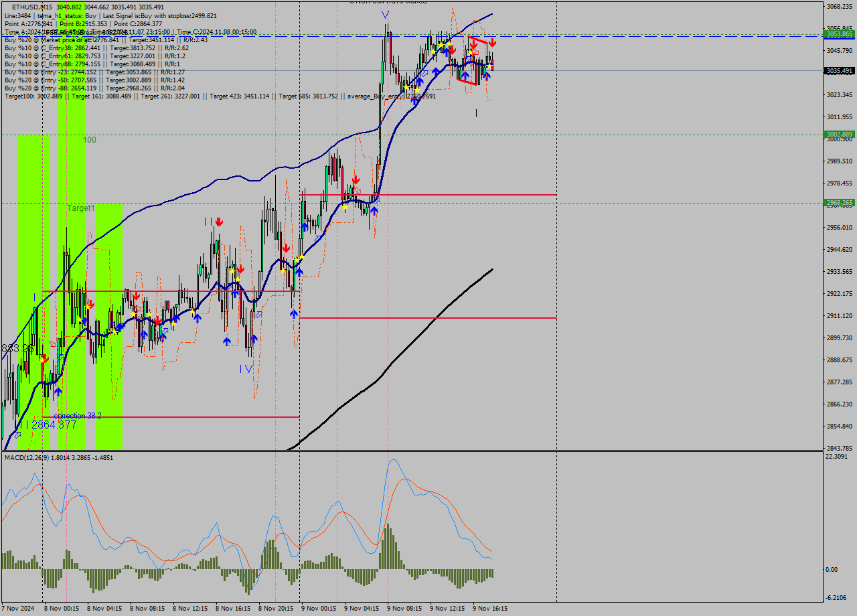857x616 pixels.
Task: Click the green 3002.889 price tag
Action: click(839, 135)
